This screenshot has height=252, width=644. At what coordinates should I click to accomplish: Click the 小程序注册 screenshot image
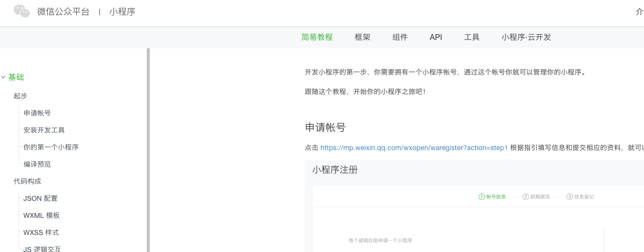(474, 206)
